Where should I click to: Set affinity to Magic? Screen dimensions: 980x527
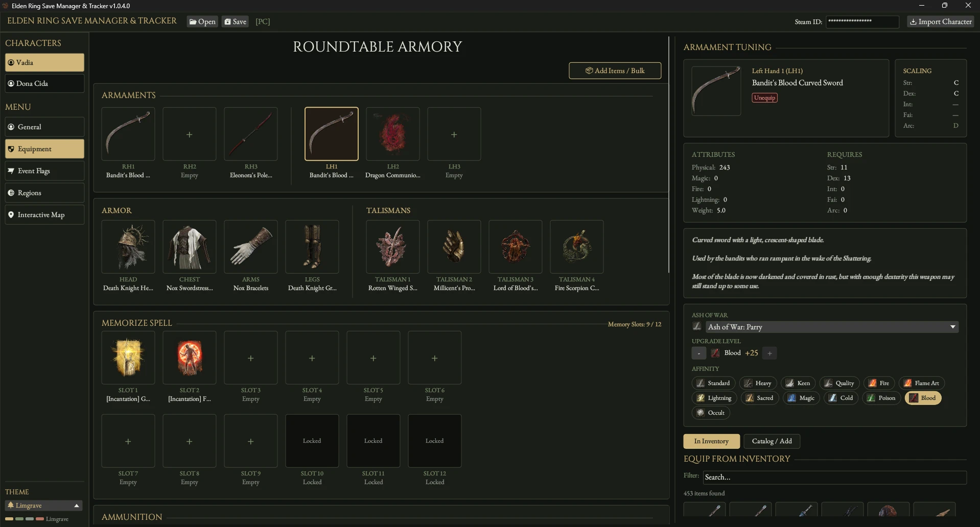(802, 398)
